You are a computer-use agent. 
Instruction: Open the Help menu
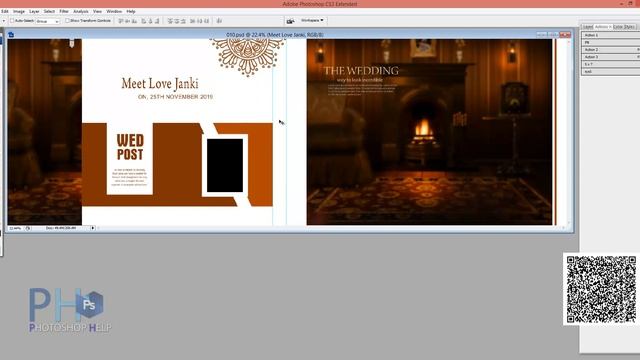[131, 11]
